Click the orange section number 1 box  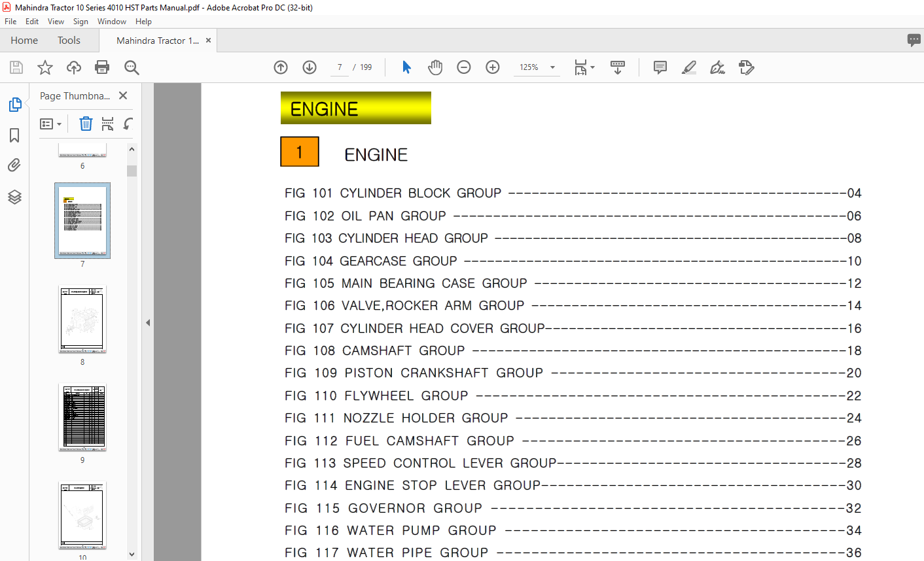pyautogui.click(x=300, y=152)
